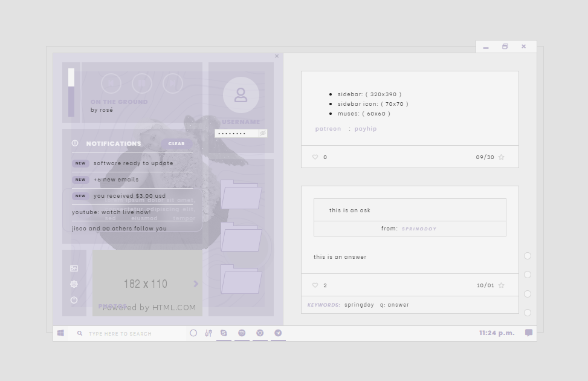588x381 pixels.
Task: Open the middle folder icon
Action: (x=241, y=237)
